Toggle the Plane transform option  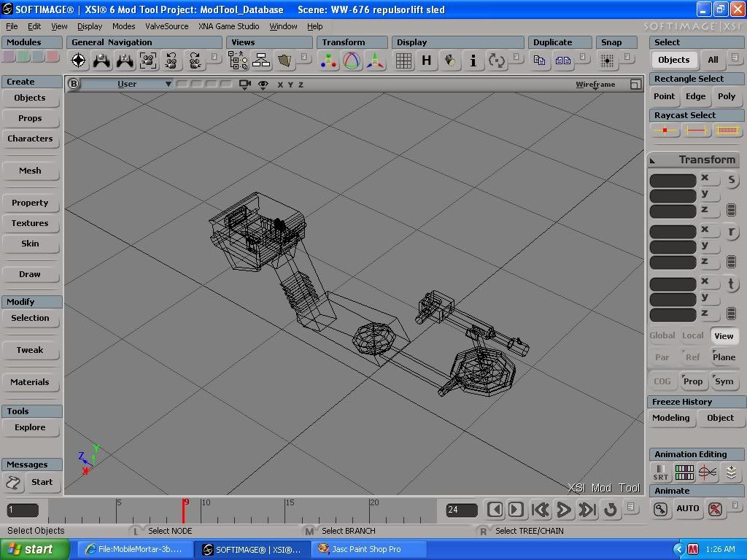[724, 357]
